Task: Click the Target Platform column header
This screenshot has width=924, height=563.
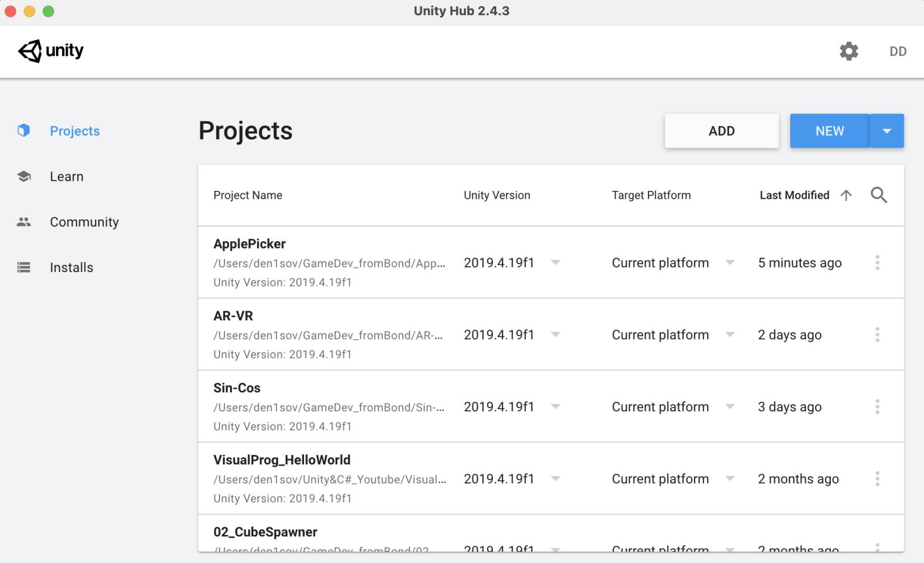Action: (651, 195)
